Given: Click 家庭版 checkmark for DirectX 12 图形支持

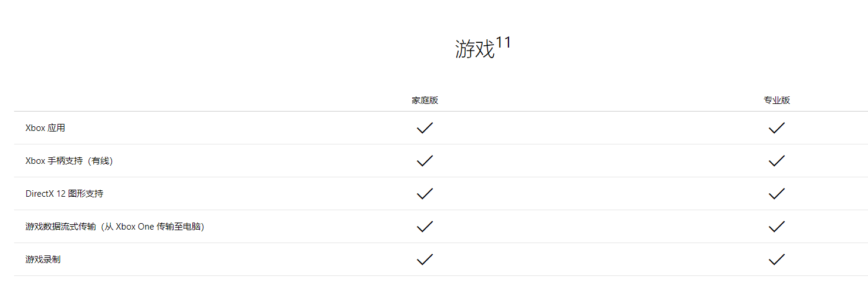Looking at the screenshot, I should 425,194.
